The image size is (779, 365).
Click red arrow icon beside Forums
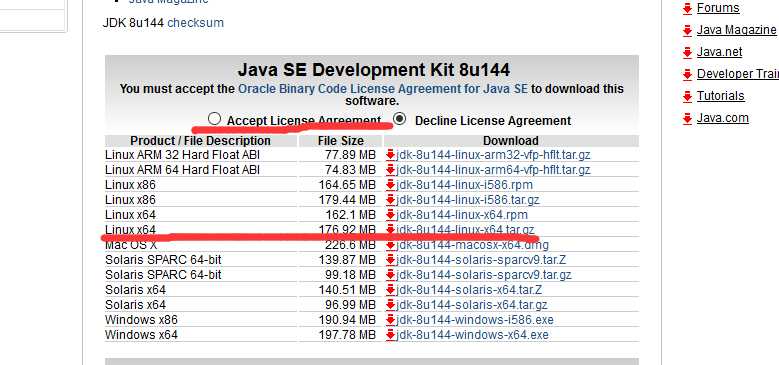pos(688,8)
